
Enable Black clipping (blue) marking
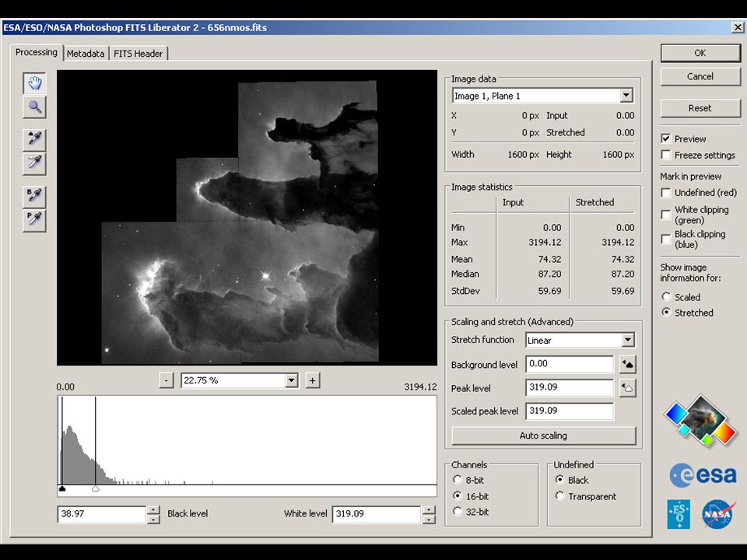pyautogui.click(x=666, y=239)
